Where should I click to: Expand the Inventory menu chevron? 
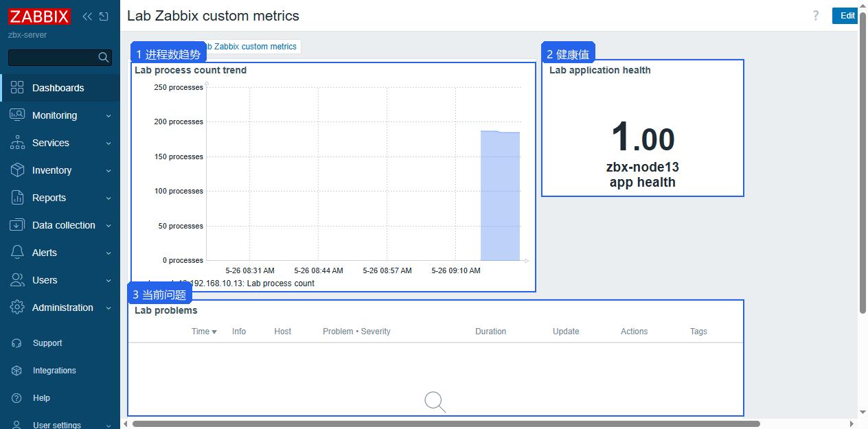point(108,171)
